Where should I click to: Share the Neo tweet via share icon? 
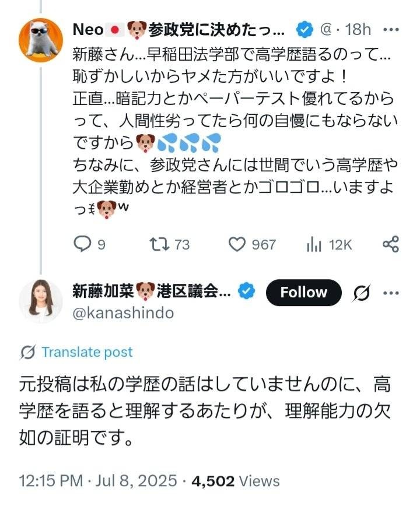tap(390, 244)
